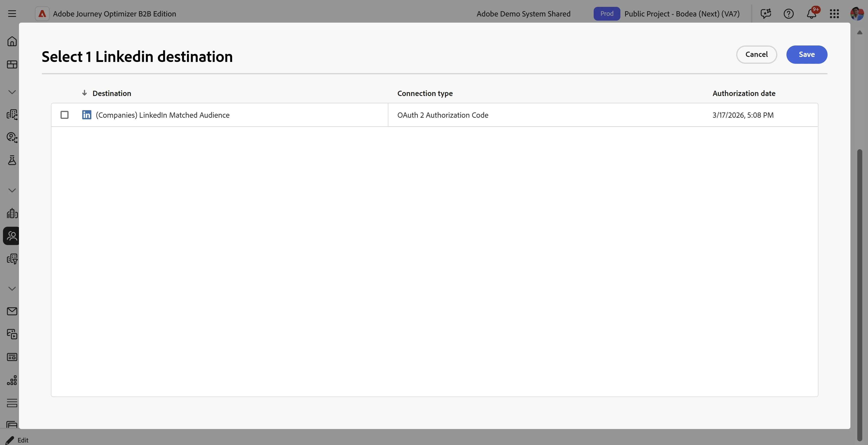Open the hamburger navigation menu
Screen dimensions: 868x445
[x=12, y=14]
